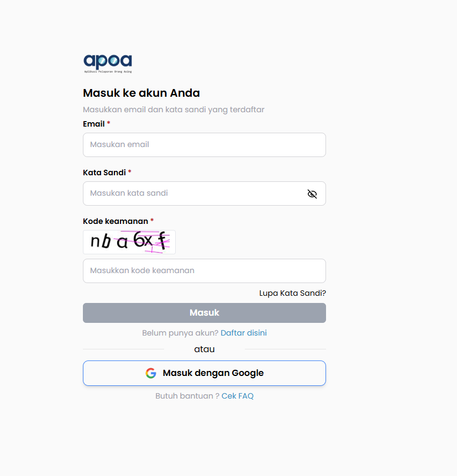Focus the Email input field
Image resolution: width=457 pixels, height=476 pixels.
coord(204,145)
